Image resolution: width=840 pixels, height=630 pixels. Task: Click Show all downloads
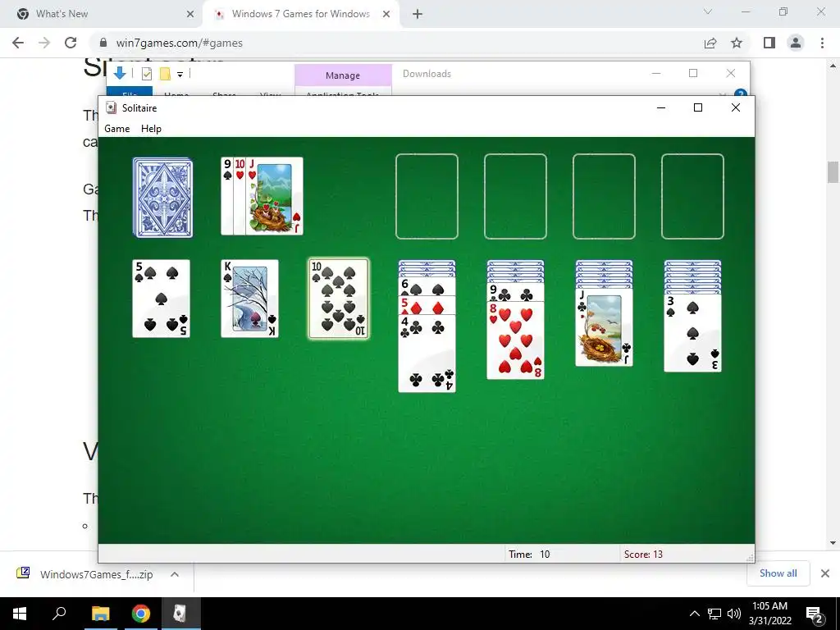pyautogui.click(x=778, y=573)
